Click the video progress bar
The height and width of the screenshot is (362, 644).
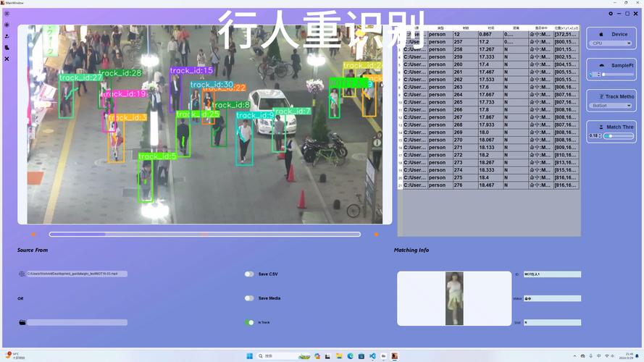click(x=205, y=235)
